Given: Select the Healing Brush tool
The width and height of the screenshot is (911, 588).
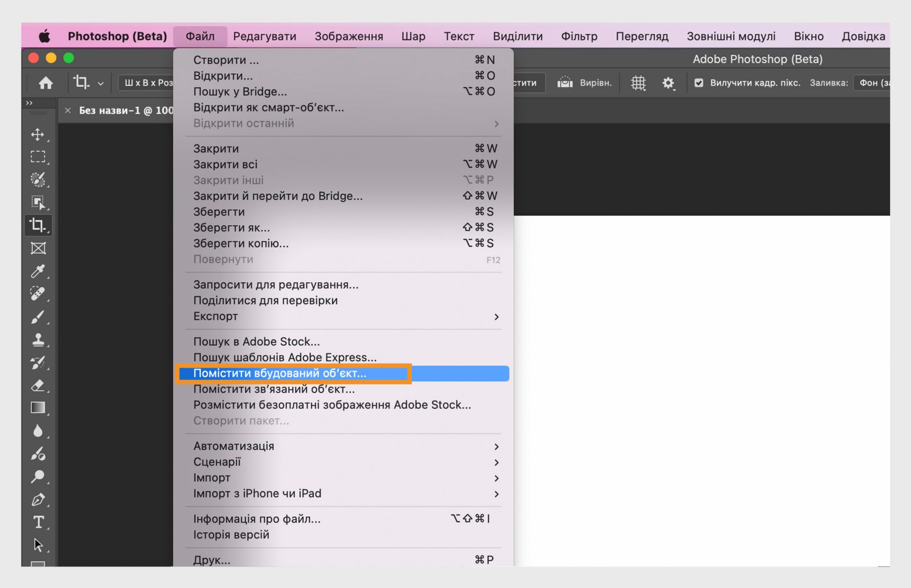Looking at the screenshot, I should [x=38, y=294].
